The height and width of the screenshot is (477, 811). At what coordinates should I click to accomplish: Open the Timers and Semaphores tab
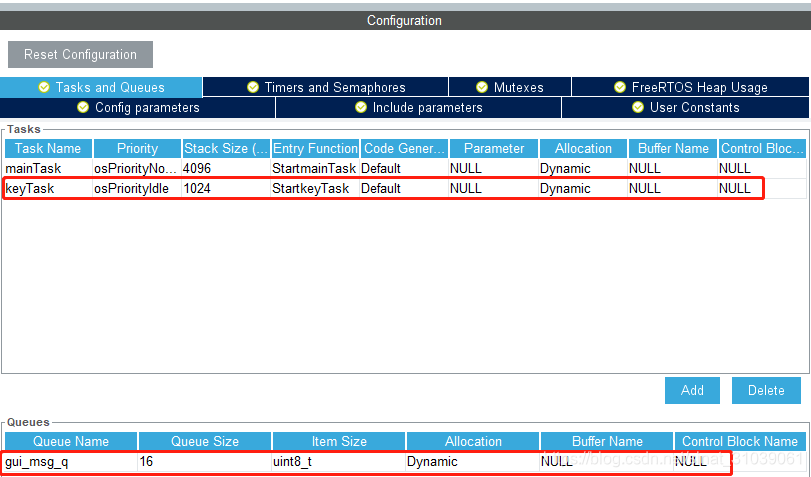[326, 87]
